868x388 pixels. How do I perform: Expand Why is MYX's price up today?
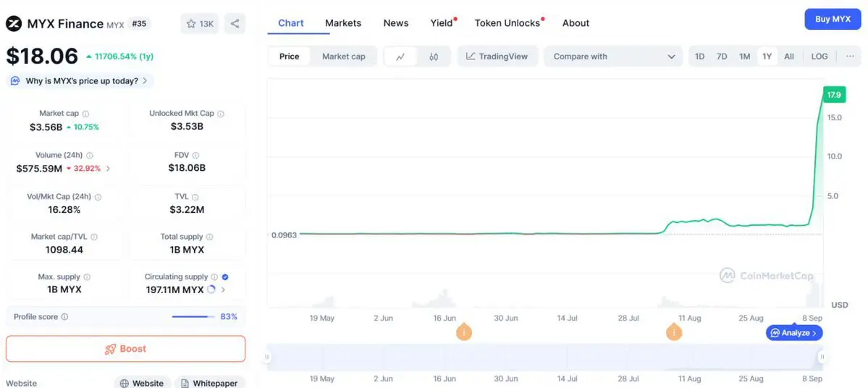click(x=80, y=81)
